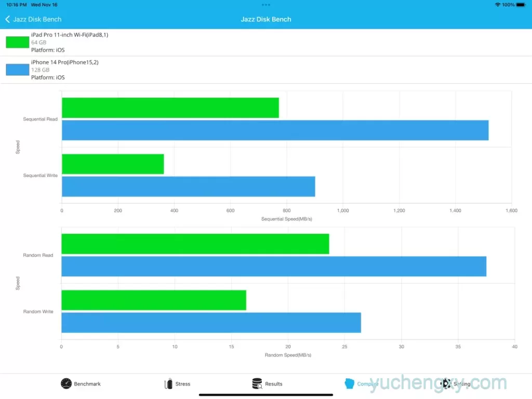Tap the blue Random Read bar
532x399 pixels.
(274, 267)
